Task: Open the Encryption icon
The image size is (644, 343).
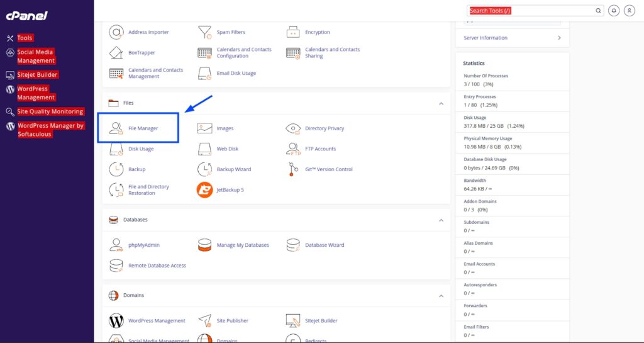Action: coord(293,32)
